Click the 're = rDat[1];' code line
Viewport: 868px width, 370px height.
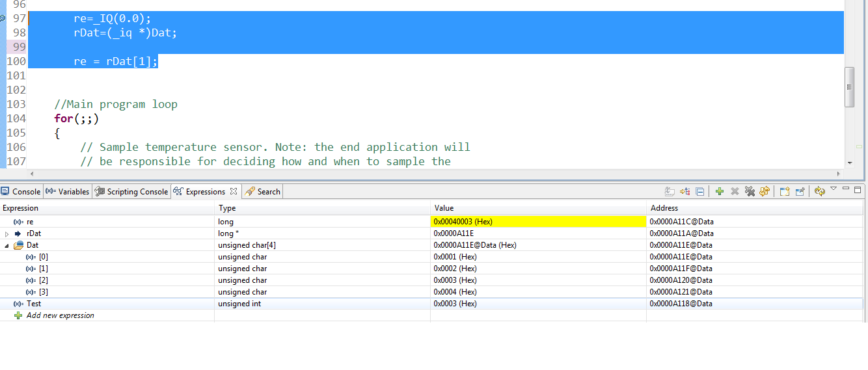116,61
